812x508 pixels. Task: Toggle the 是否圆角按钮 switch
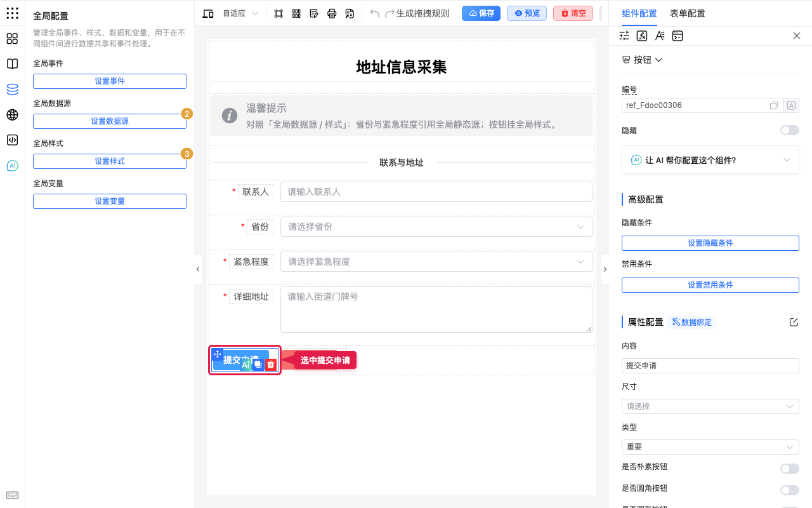coord(790,490)
